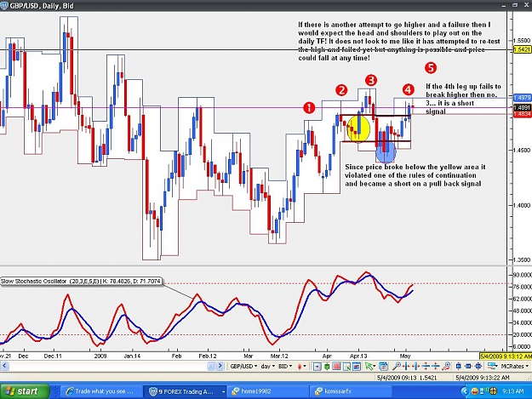Click the first horizontal expand/compress arrows icon
Image resolution: width=532 pixels, height=399 pixels.
coord(406,367)
